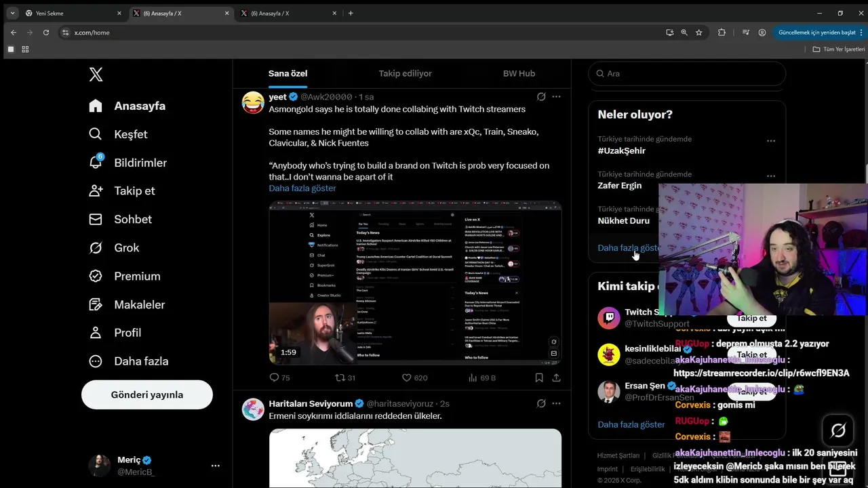Viewport: 868px width, 488px height.
Task: Open the Nükhet Duru trend
Action: [623, 220]
